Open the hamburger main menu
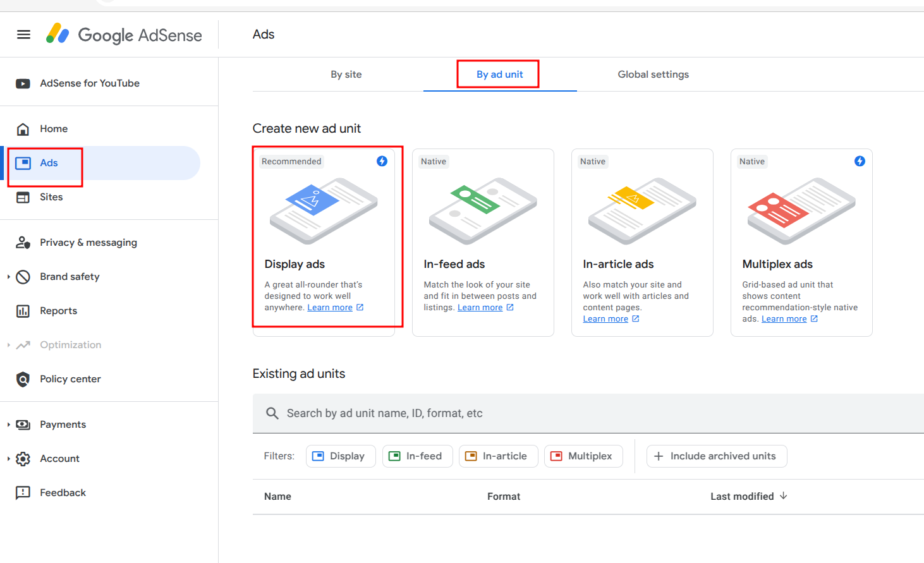The image size is (924, 563). point(23,35)
